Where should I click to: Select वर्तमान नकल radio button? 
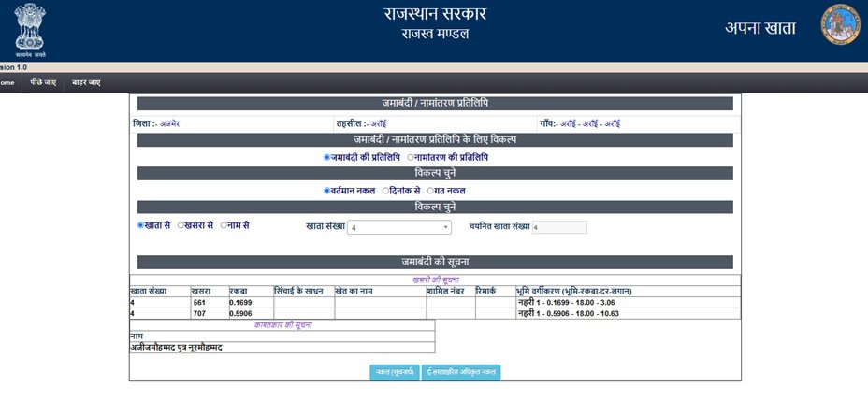(x=327, y=191)
